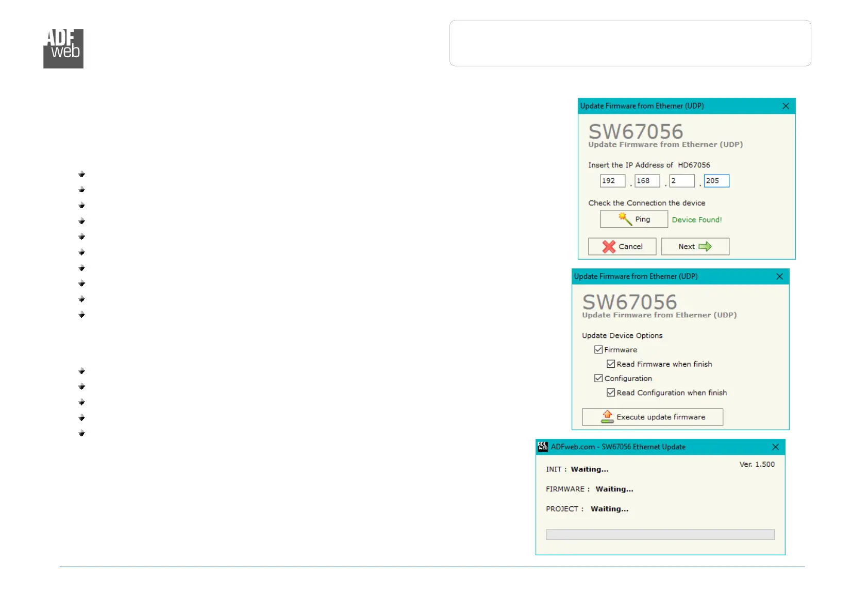The image size is (868, 613).
Task: Click the SW67056 heading above Update Device Options
Action: [x=629, y=302]
